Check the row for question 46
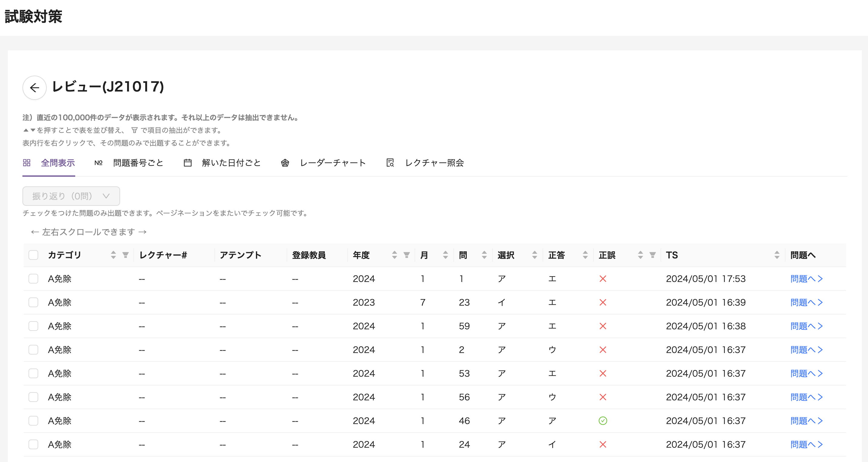 33,421
